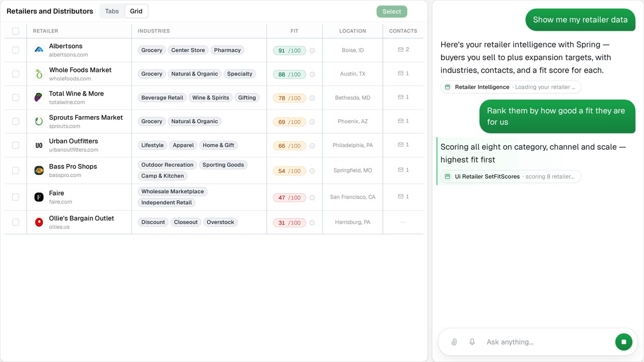The width and height of the screenshot is (644, 362).
Task: Click the Wholesale Marketplace tag for Faire
Action: (x=173, y=192)
